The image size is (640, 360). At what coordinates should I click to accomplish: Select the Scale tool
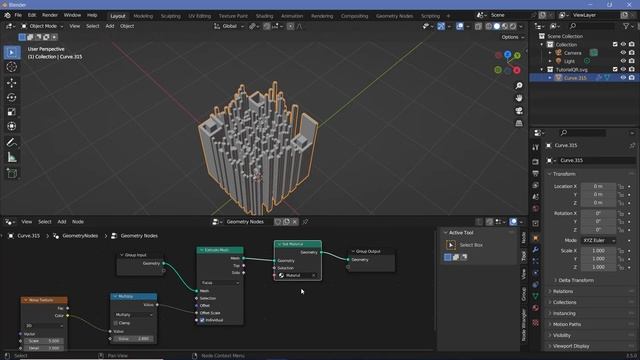(x=11, y=112)
